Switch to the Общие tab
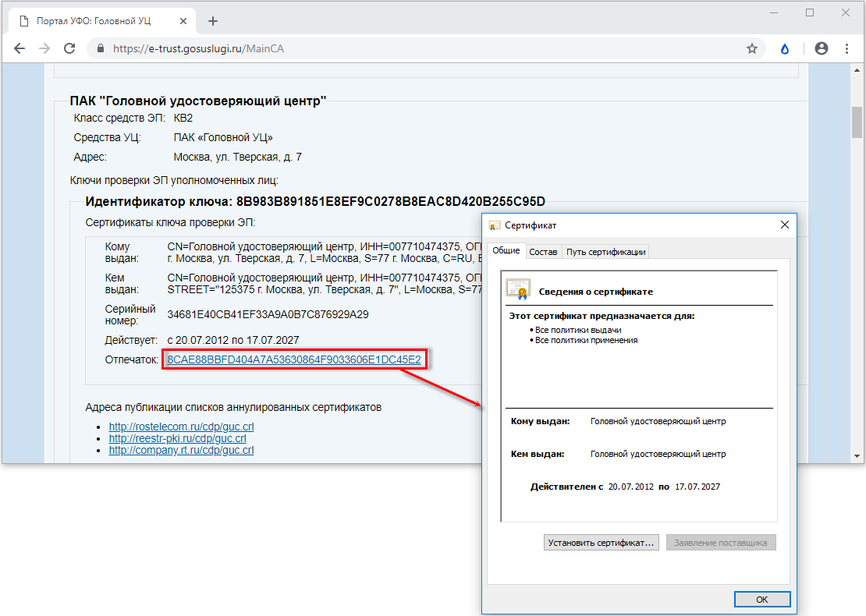The height and width of the screenshot is (616, 866). click(506, 250)
